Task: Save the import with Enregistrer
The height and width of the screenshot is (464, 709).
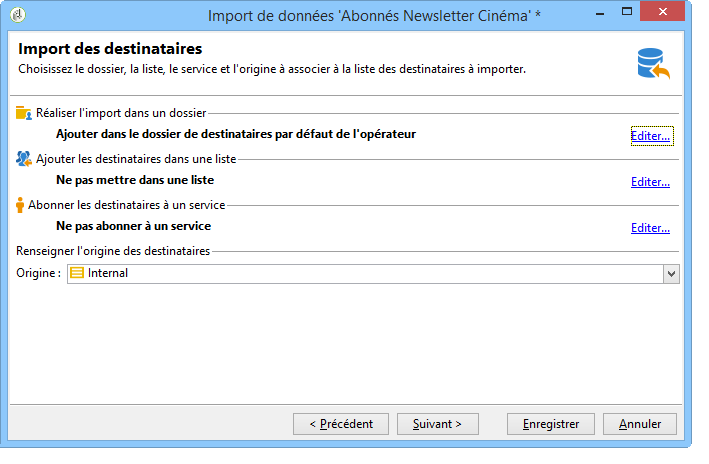Action: pos(551,424)
